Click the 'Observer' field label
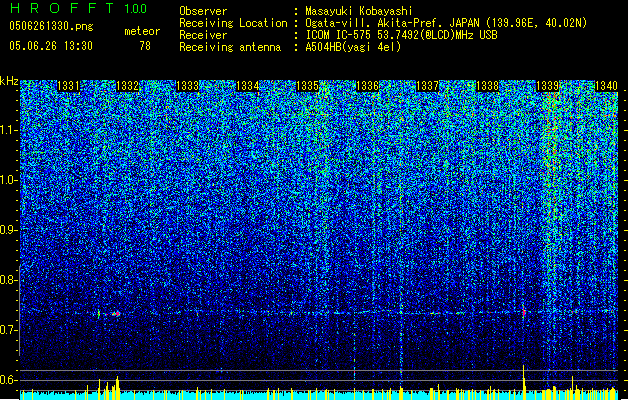629x400 pixels. pos(203,11)
